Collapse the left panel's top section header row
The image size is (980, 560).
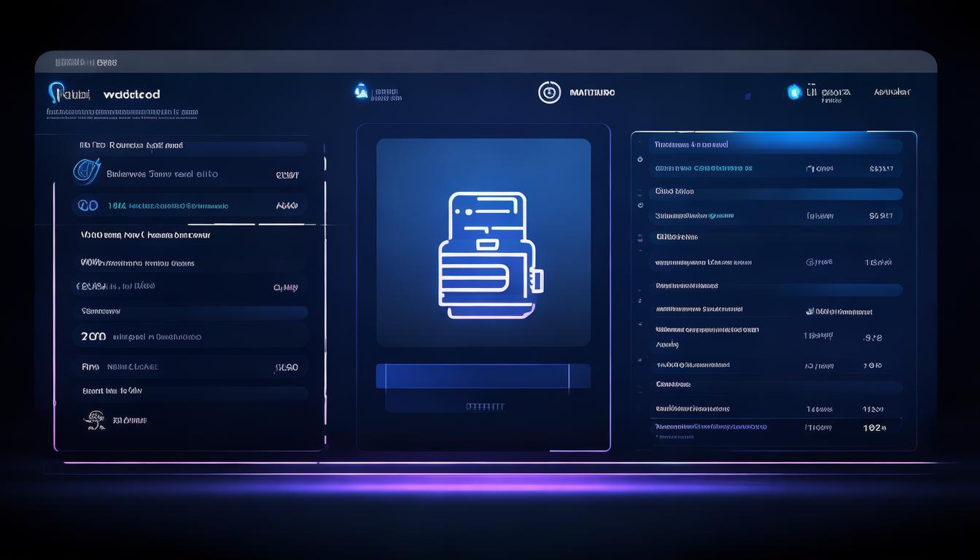tap(190, 146)
